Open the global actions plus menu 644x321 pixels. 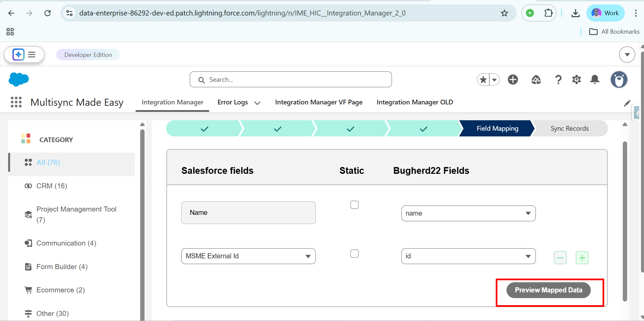[513, 80]
